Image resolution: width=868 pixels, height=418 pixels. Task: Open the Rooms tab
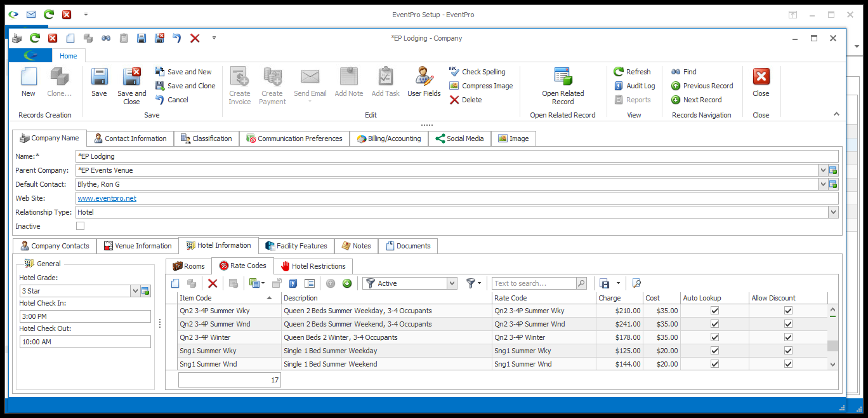pyautogui.click(x=188, y=266)
